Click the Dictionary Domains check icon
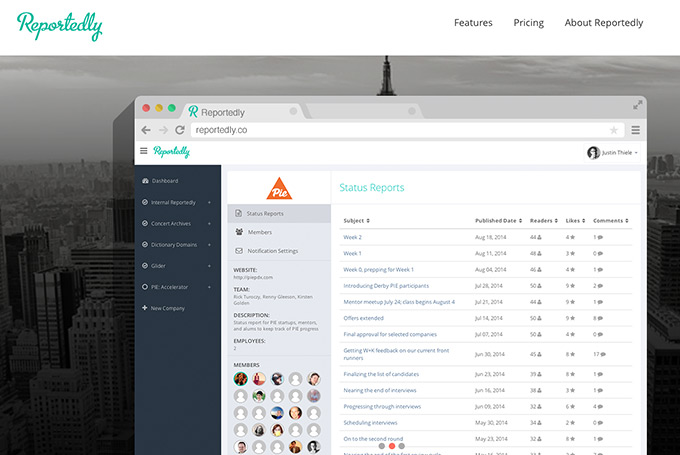 (145, 245)
